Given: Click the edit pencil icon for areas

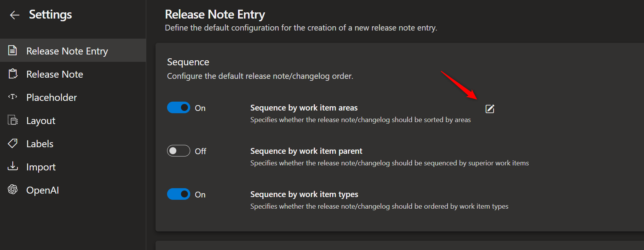Looking at the screenshot, I should coord(490,109).
